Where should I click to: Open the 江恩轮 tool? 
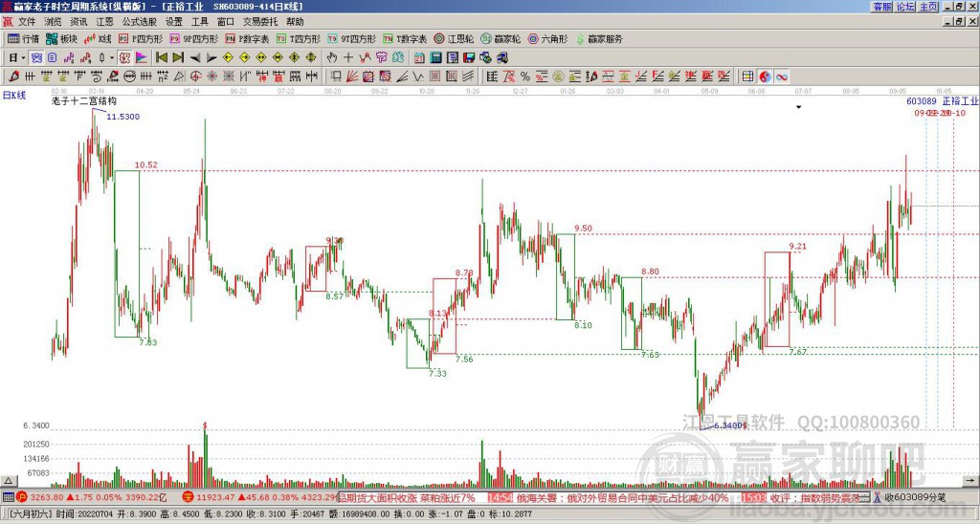(x=455, y=38)
